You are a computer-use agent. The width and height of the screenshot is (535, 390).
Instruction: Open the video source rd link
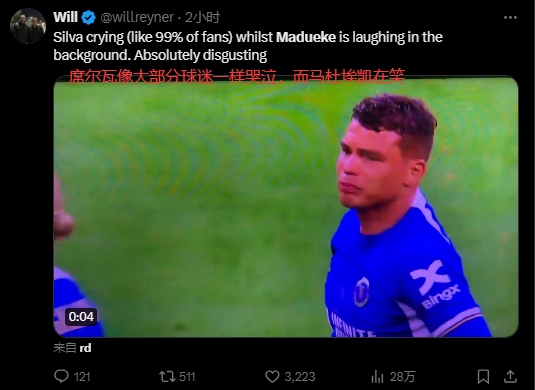tap(85, 348)
